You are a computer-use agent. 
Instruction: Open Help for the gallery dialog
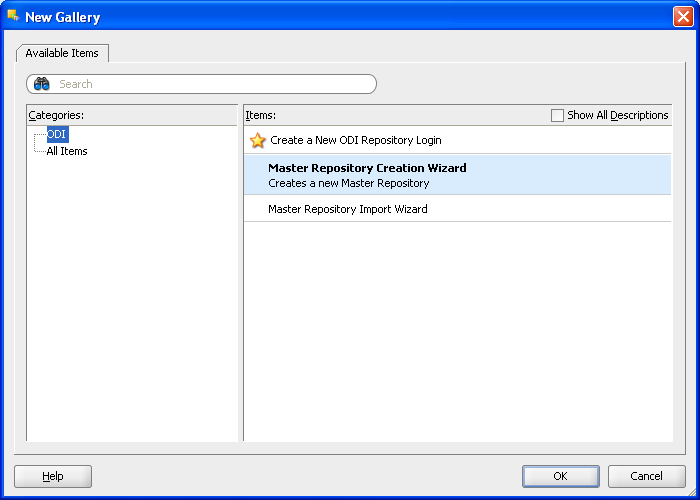(x=53, y=477)
